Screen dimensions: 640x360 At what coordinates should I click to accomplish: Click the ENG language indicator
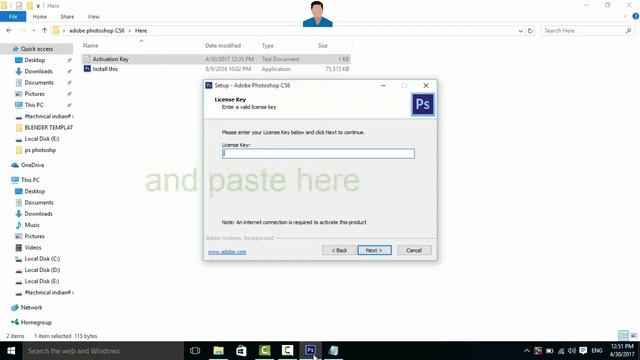(597, 351)
